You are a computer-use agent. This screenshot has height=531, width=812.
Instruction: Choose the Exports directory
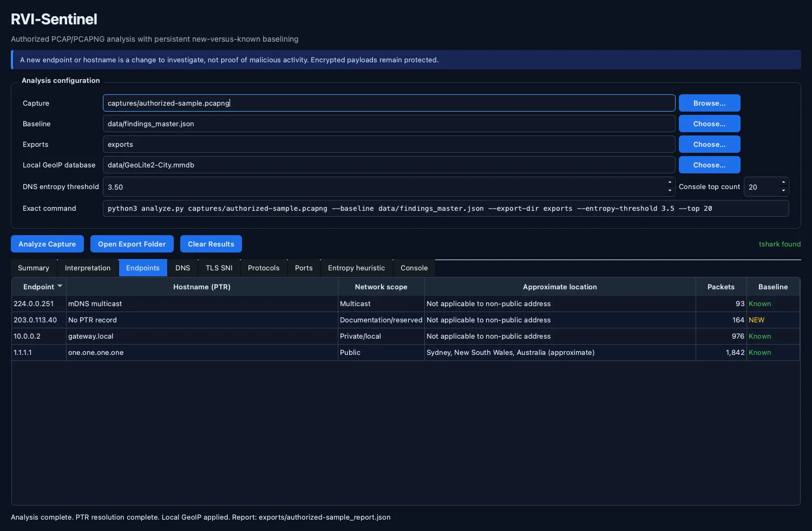point(710,144)
